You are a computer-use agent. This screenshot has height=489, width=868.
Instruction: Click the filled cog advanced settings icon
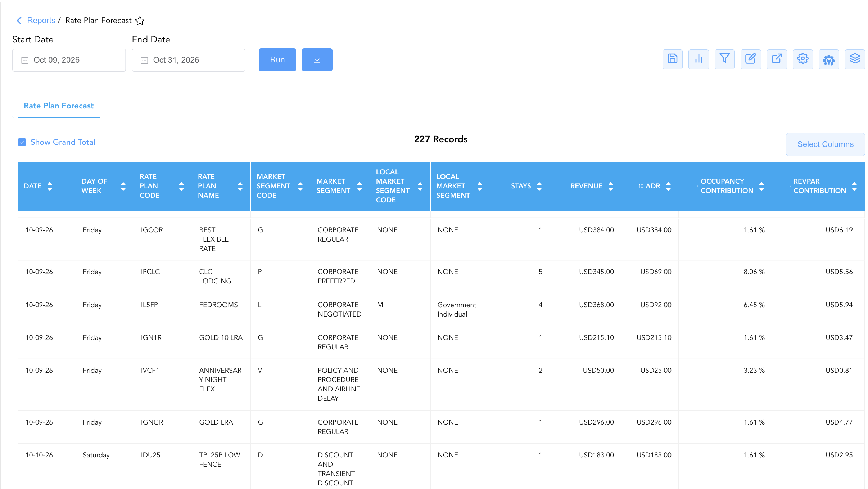pos(829,59)
